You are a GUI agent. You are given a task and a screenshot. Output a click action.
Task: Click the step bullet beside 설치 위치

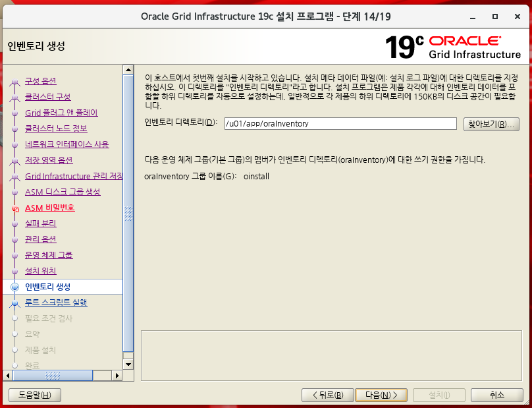pyautogui.click(x=14, y=272)
